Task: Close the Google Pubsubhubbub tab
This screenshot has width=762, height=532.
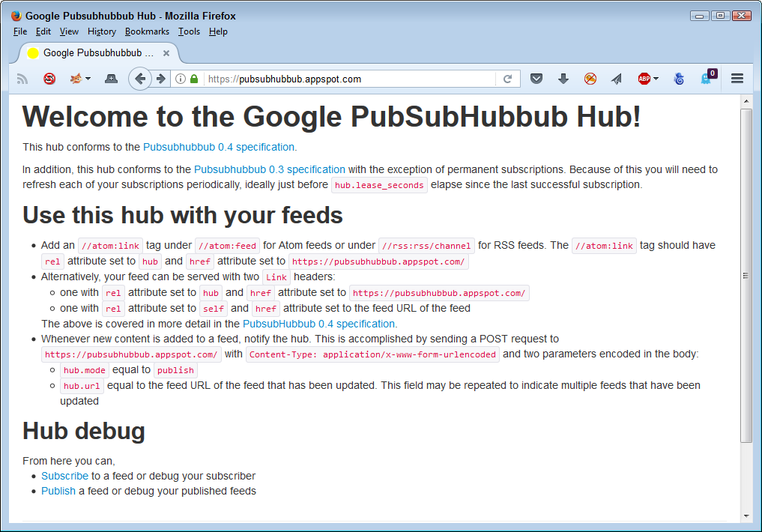Action: [166, 53]
